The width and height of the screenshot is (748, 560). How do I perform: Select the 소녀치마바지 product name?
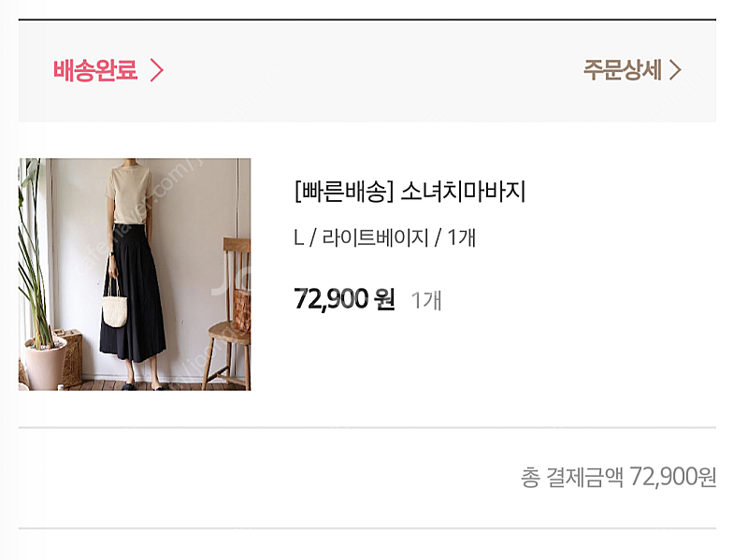coord(463,193)
